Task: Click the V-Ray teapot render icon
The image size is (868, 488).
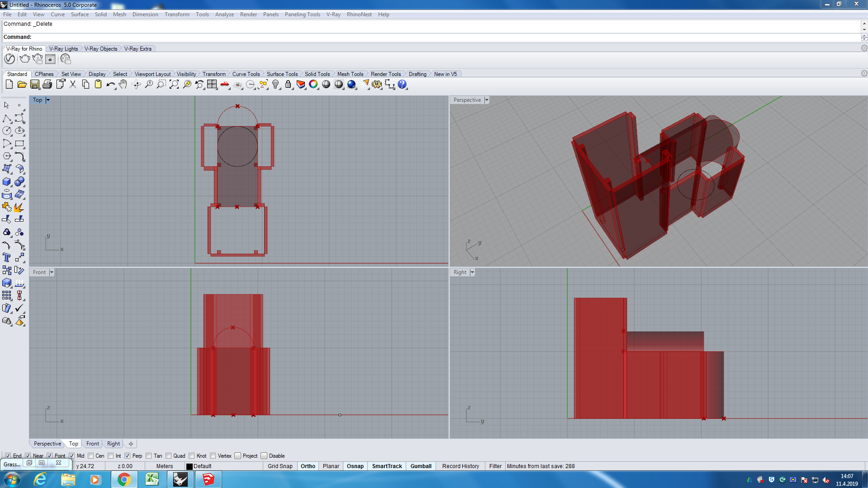Action: 24,59
